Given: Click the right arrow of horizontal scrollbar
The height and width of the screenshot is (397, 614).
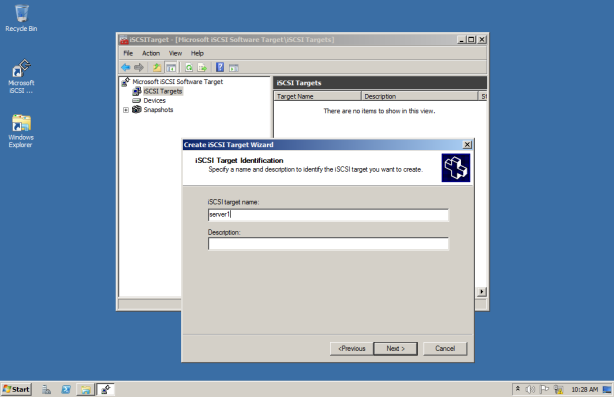Looking at the screenshot, I should [x=481, y=292].
